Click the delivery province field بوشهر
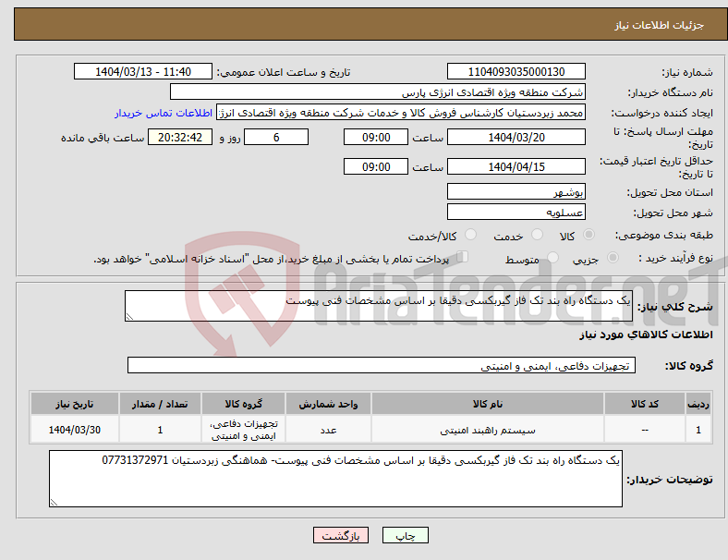Image resolution: width=728 pixels, height=560 pixels. [516, 191]
